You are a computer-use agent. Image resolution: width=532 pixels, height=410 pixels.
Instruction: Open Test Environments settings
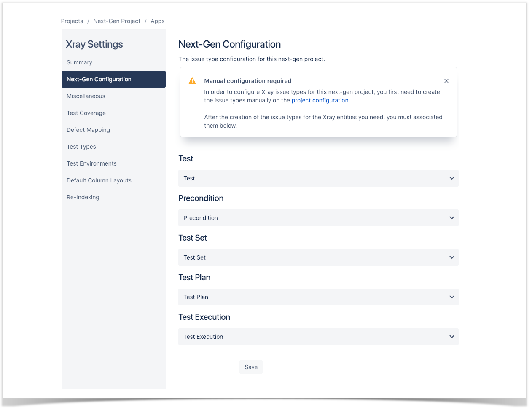point(113,163)
